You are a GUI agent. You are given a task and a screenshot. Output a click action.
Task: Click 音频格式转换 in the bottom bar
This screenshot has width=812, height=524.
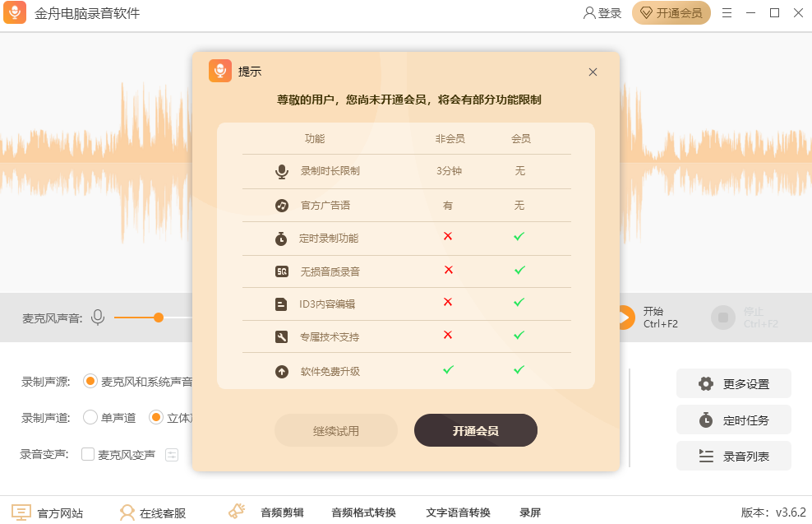pos(363,512)
